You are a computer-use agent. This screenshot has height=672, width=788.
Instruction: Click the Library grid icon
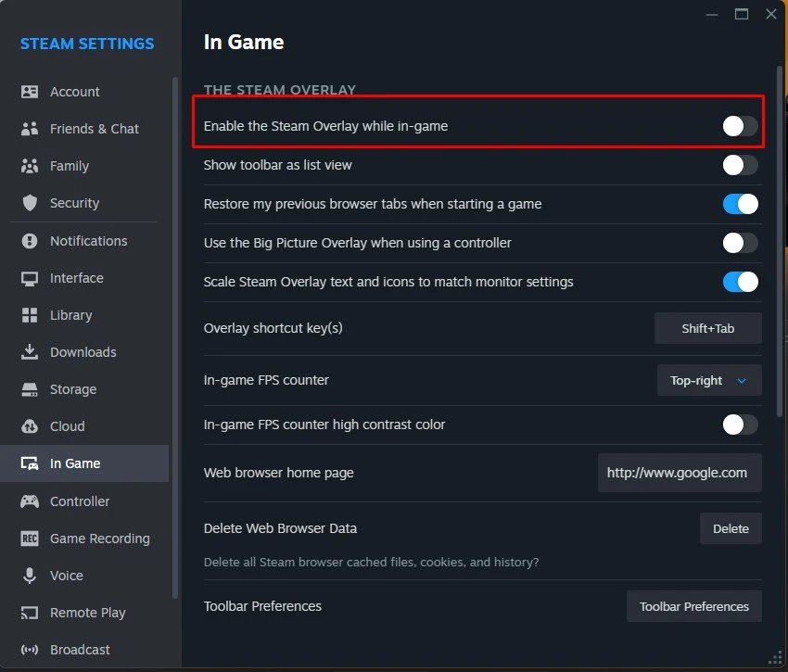click(30, 315)
